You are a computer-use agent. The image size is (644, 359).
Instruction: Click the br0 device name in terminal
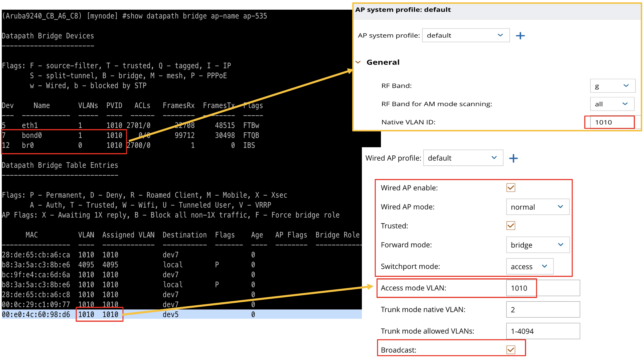(x=28, y=145)
